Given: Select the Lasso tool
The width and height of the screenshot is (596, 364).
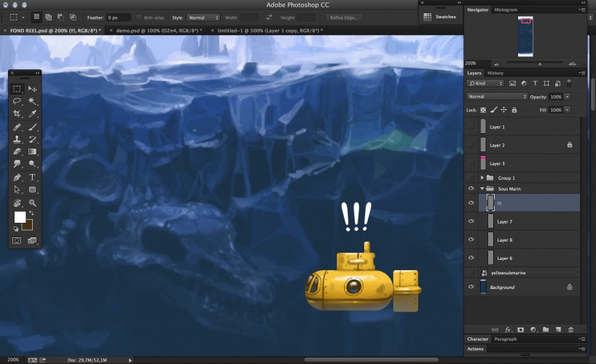Looking at the screenshot, I should [17, 101].
